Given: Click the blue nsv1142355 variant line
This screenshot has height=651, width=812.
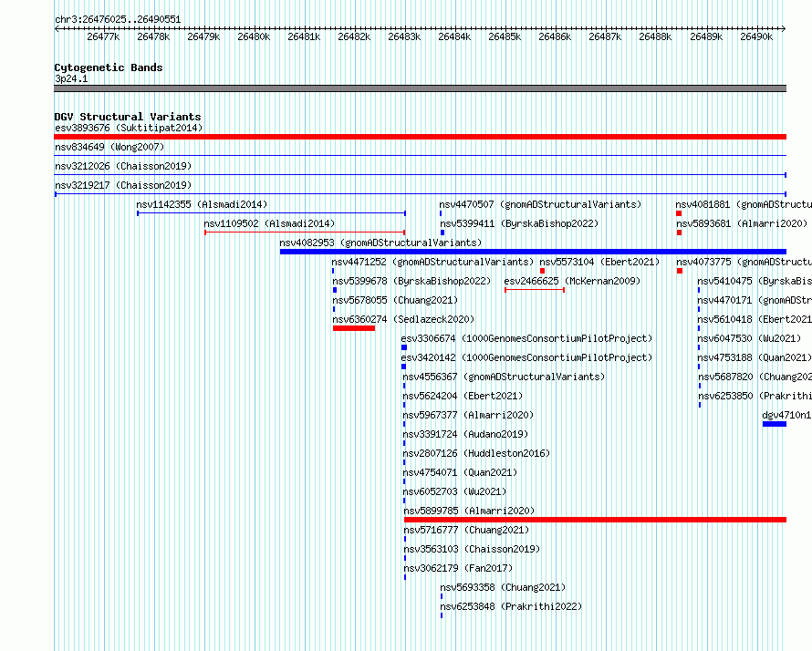Looking at the screenshot, I should point(271,213).
